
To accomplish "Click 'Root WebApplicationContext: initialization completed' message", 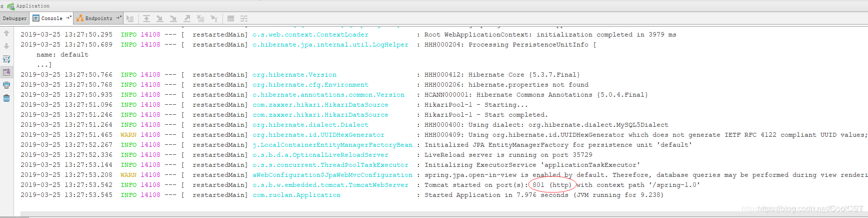I will (x=550, y=35).
